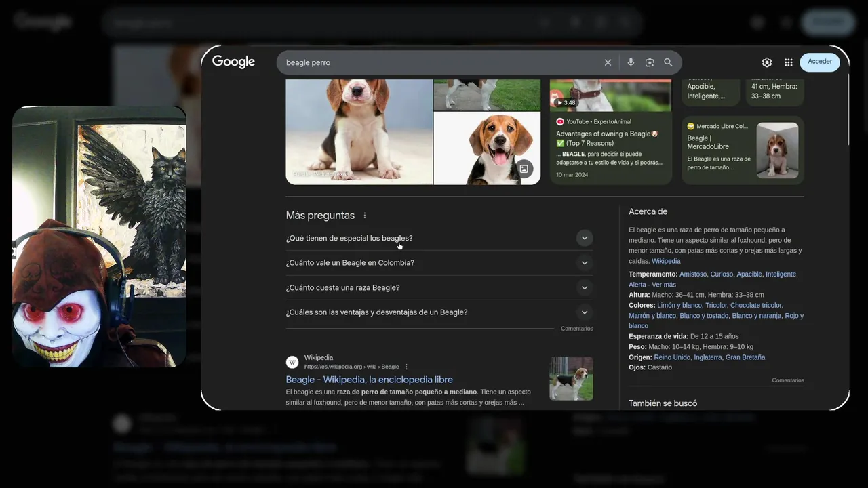
Task: Click Comentarios under the Acerca de panel
Action: tap(788, 380)
